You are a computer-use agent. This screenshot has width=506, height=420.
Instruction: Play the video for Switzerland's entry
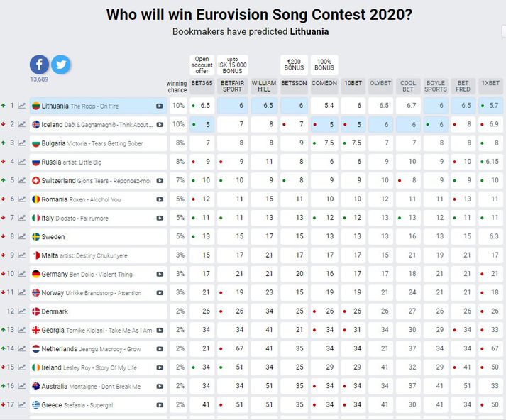160,181
